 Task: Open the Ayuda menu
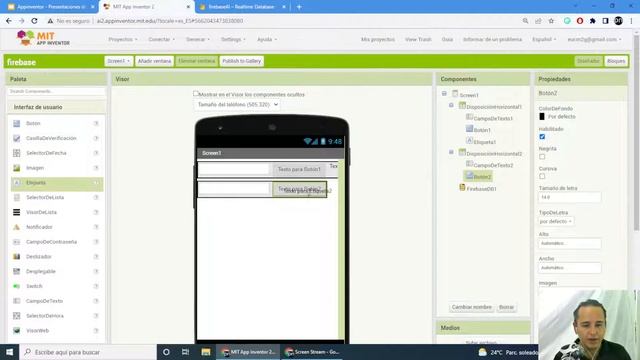267,40
